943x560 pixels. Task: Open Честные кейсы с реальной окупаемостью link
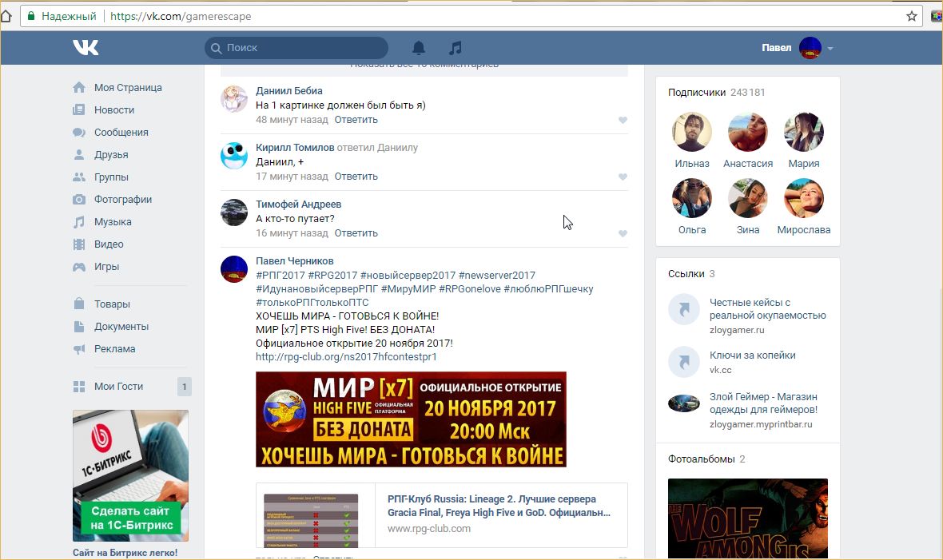767,308
